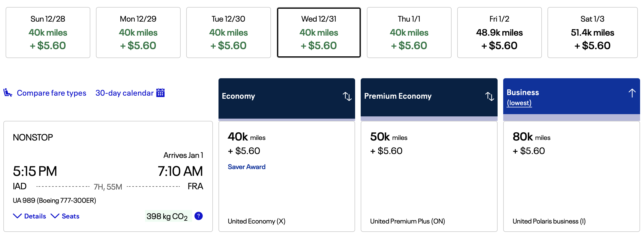Select the Sun 12/28 date tab
The width and height of the screenshot is (644, 235).
coord(48,33)
